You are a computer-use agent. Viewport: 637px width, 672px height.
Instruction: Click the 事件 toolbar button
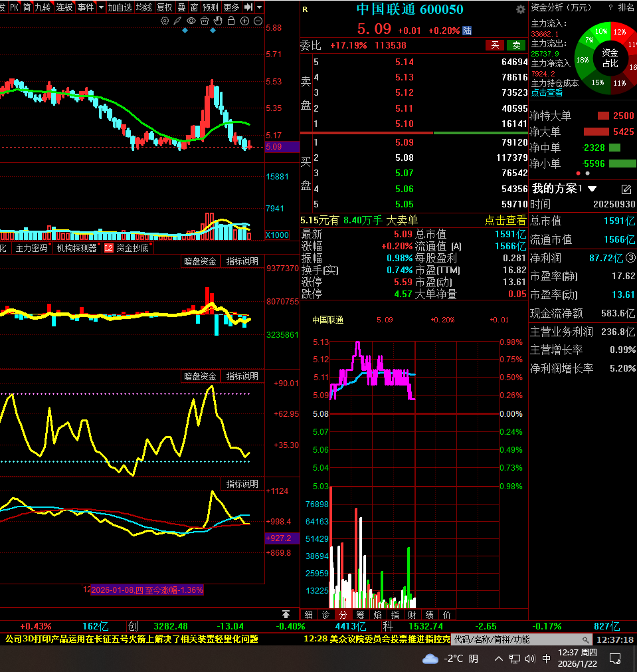tap(86, 7)
